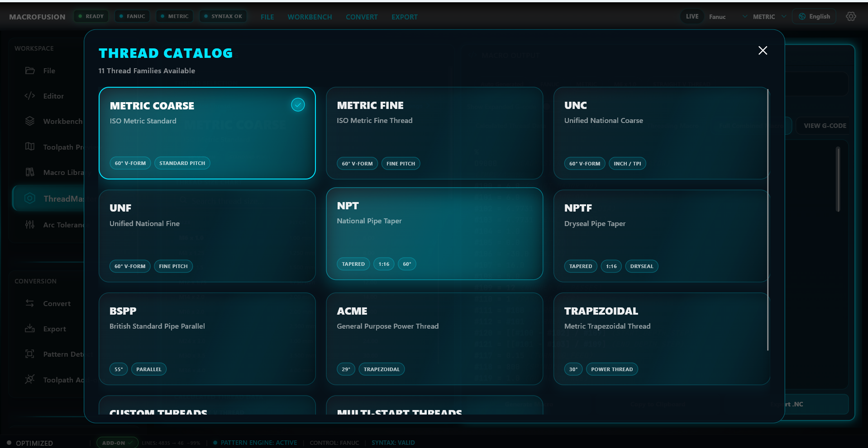
Task: Toggle the ADD-ON pill in status bar
Action: [x=117, y=443]
